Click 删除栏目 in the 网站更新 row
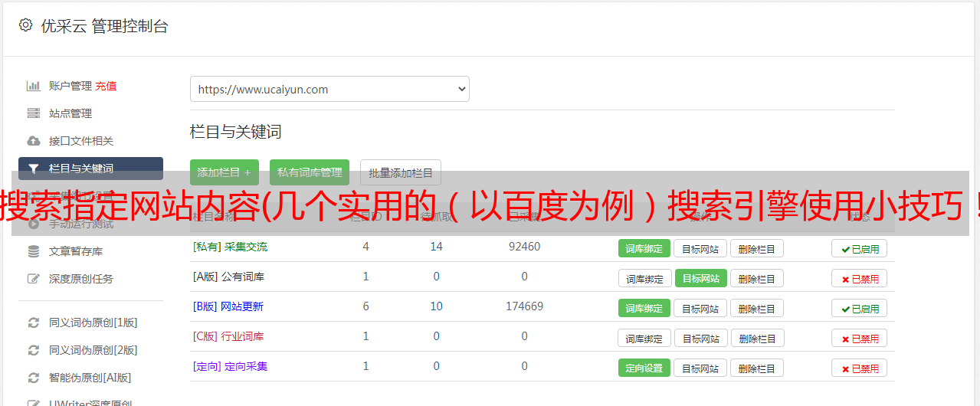Viewport: 980px width, 406px height. [x=756, y=308]
